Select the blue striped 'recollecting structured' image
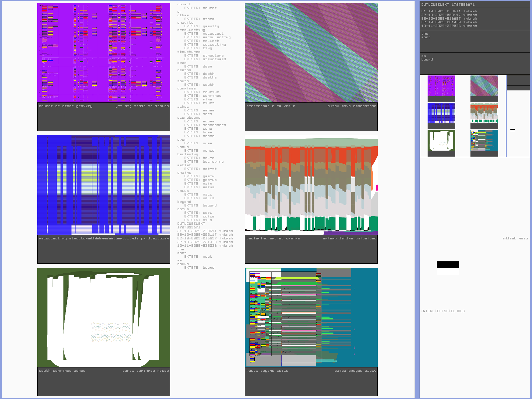 coord(103,185)
